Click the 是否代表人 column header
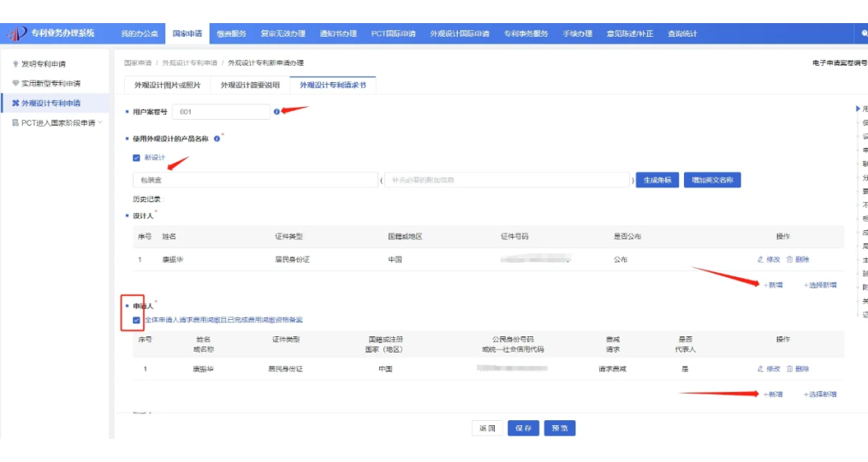 (x=686, y=344)
